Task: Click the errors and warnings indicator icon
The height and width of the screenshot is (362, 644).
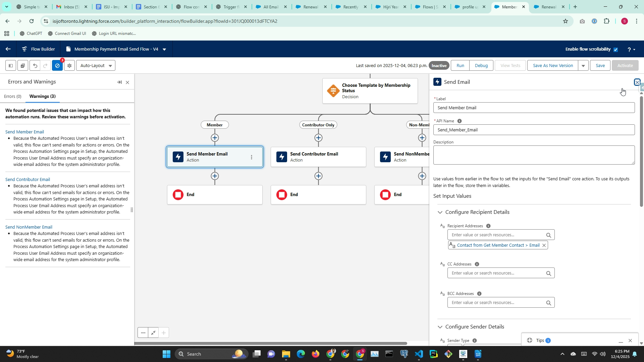Action: click(x=57, y=66)
